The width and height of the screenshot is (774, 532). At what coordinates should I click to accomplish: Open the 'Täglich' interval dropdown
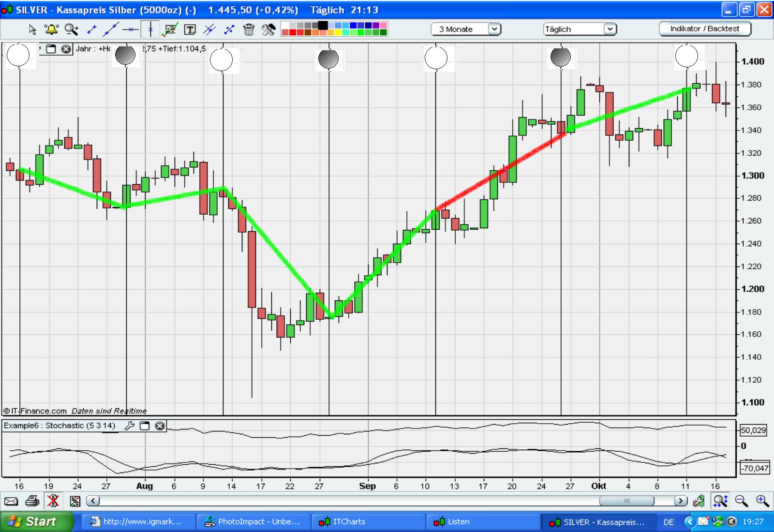click(580, 29)
